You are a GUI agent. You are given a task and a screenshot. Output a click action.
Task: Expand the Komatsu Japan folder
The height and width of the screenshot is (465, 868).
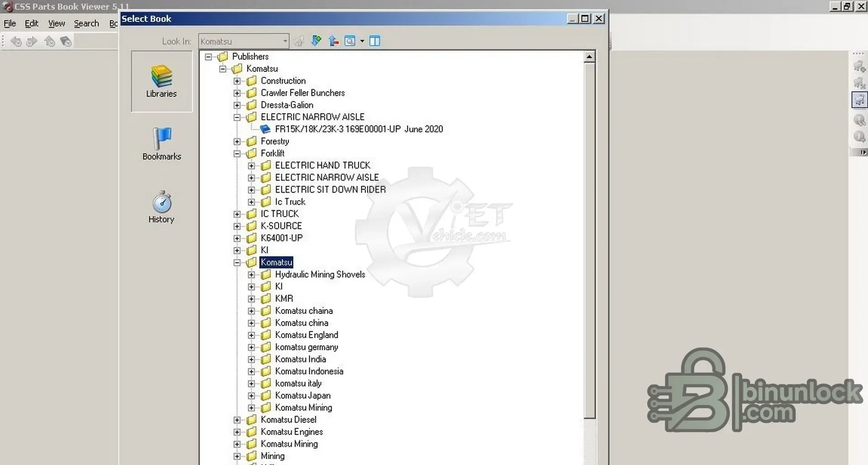pyautogui.click(x=251, y=396)
